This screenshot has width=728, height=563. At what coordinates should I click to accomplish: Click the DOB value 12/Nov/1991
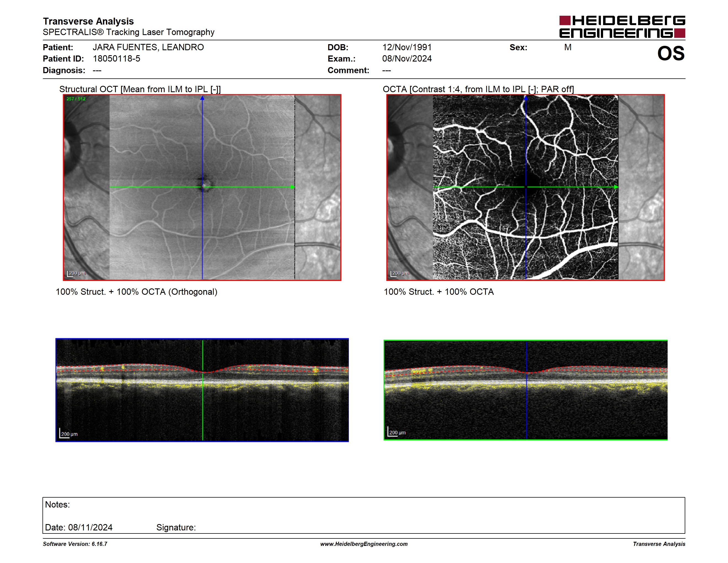point(407,47)
